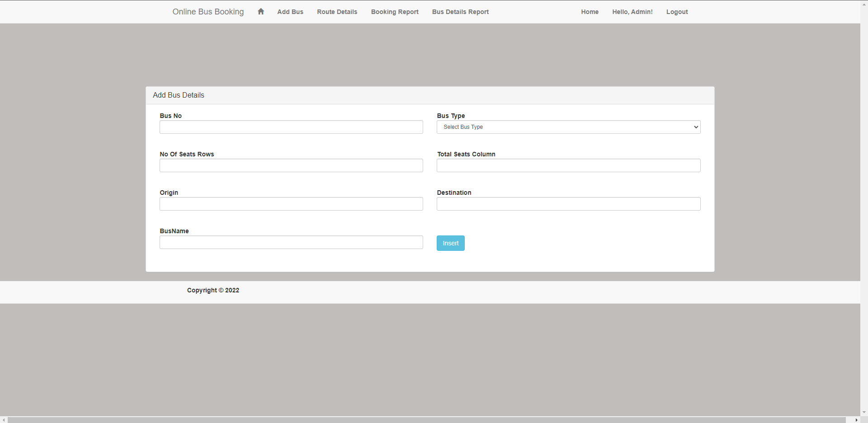Screen dimensions: 868x423
Task: Click the home icon in navbar
Action: point(261,12)
